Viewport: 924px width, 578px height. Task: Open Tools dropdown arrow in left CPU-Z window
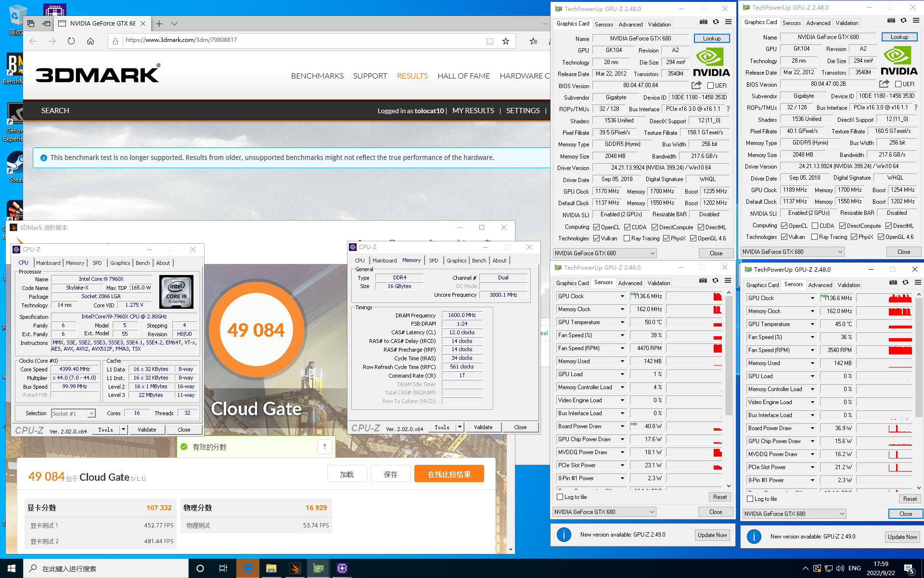tap(123, 429)
